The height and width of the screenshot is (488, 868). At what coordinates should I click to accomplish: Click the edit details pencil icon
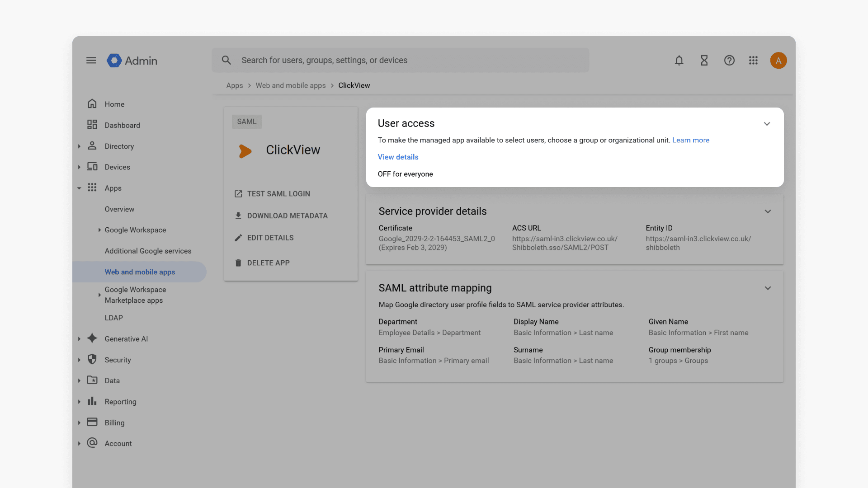point(238,238)
